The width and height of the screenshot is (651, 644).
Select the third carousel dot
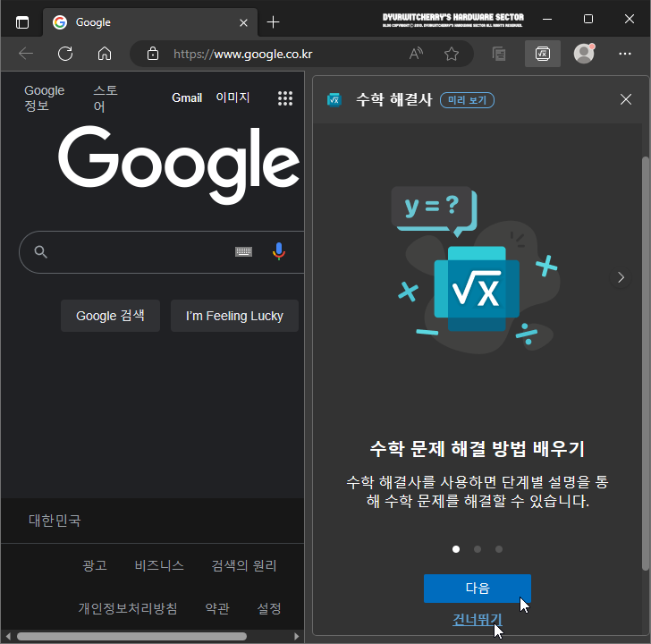click(499, 549)
